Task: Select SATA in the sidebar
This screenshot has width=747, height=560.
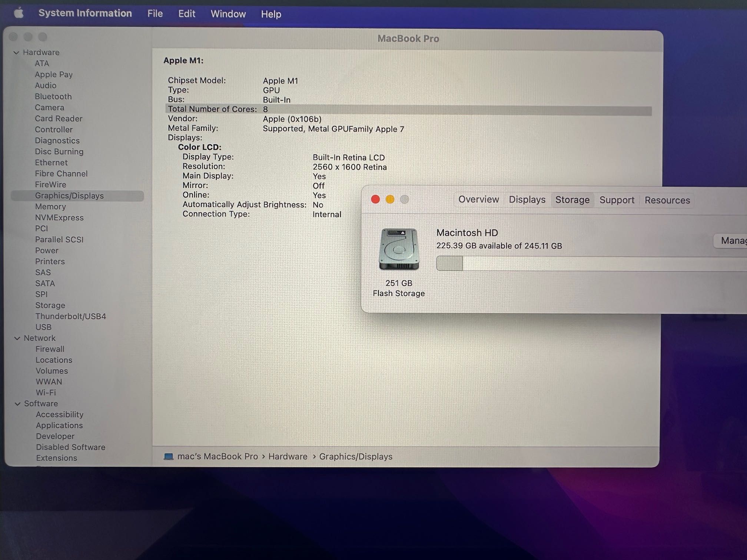Action: tap(45, 283)
